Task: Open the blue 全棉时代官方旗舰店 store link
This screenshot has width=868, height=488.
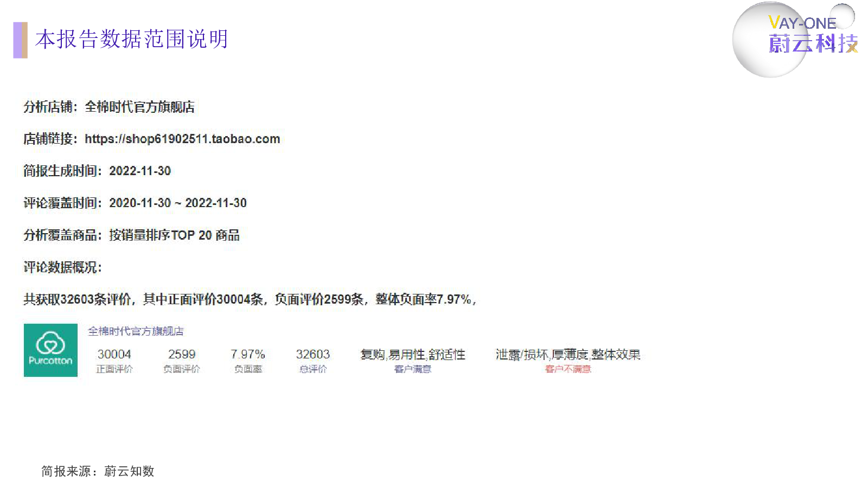Action: [x=136, y=331]
